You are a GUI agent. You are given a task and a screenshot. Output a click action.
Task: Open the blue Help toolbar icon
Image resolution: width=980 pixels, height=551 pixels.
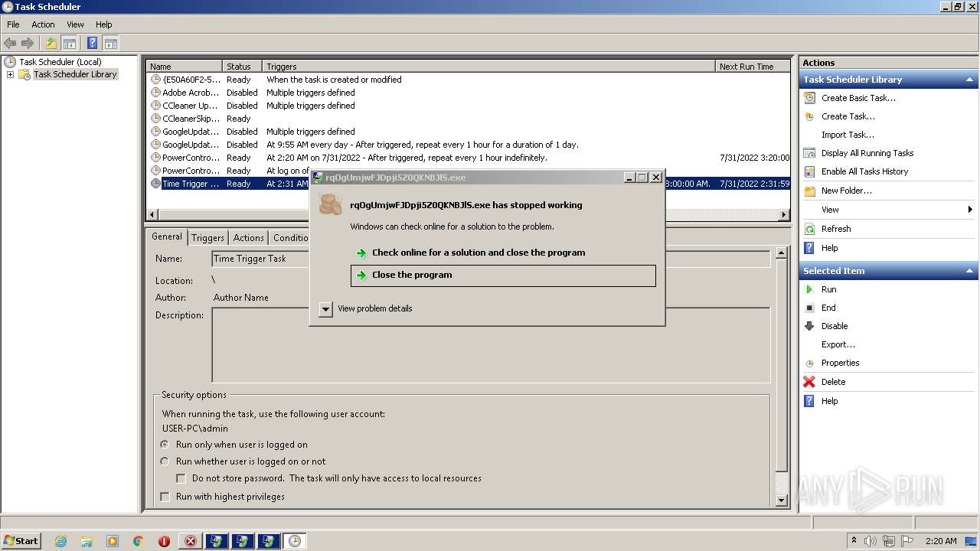pyautogui.click(x=93, y=43)
